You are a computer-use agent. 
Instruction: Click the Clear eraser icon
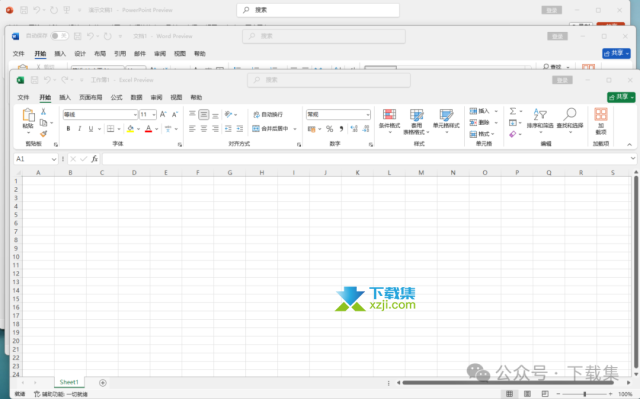(x=513, y=134)
